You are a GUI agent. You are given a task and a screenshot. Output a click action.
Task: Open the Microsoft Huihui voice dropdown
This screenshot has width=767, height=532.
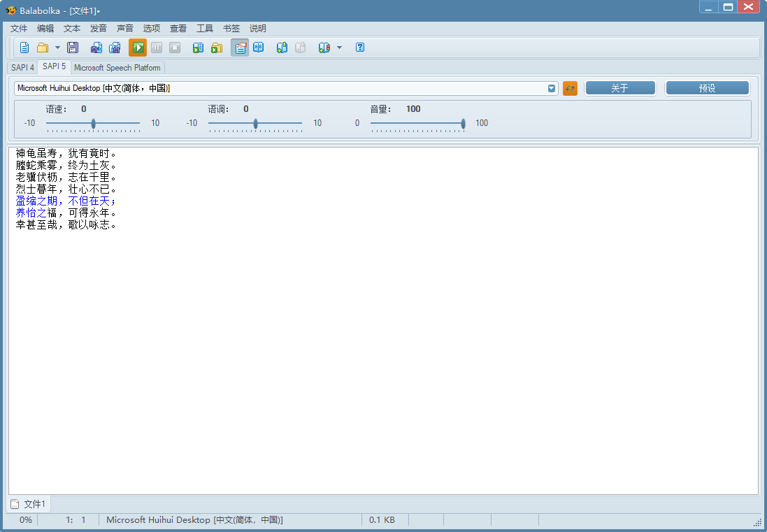pyautogui.click(x=551, y=88)
